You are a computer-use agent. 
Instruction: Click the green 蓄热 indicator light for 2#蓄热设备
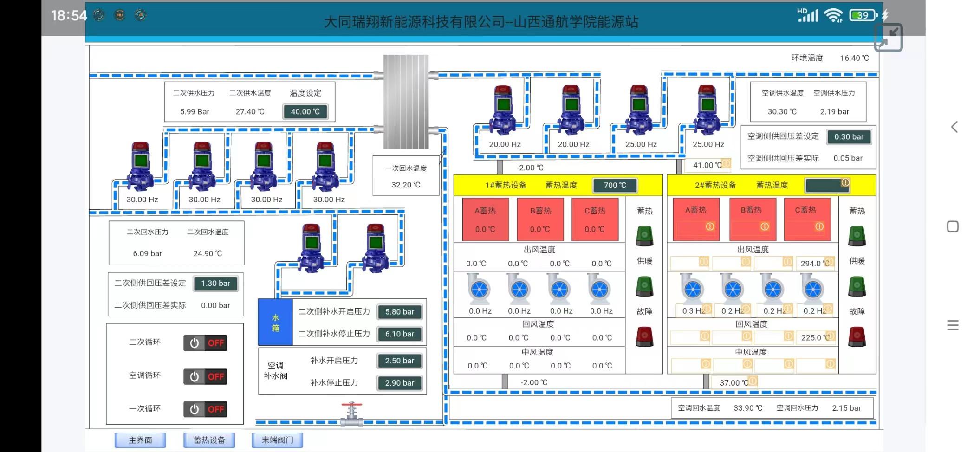(x=857, y=236)
